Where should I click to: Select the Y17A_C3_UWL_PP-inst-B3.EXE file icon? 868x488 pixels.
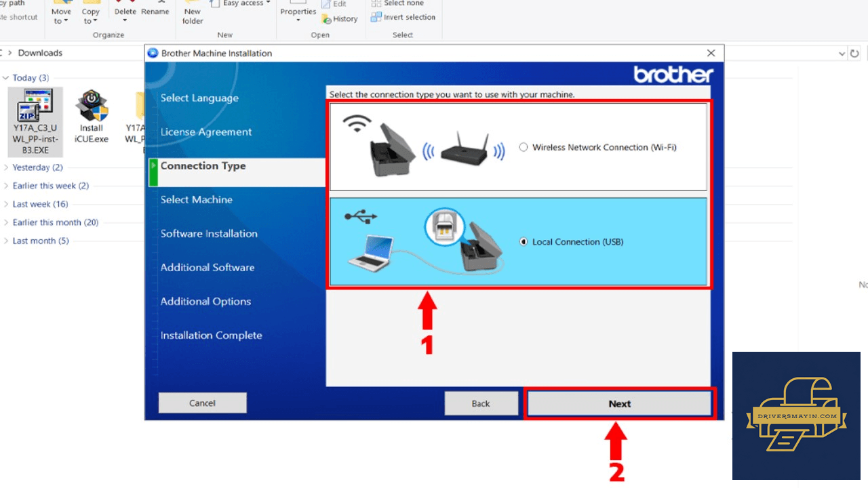(35, 122)
